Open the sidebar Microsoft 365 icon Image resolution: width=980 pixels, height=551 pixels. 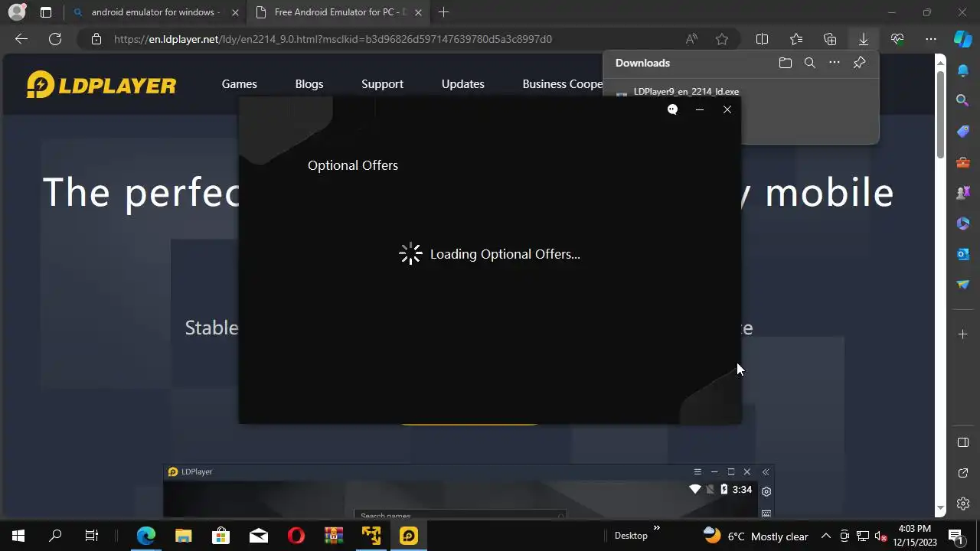[x=963, y=223]
